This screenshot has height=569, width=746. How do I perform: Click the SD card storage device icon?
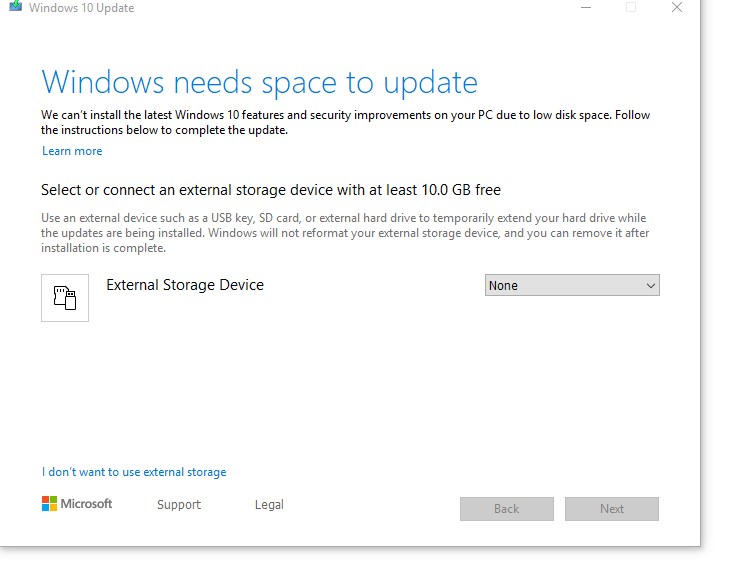pyautogui.click(x=65, y=298)
